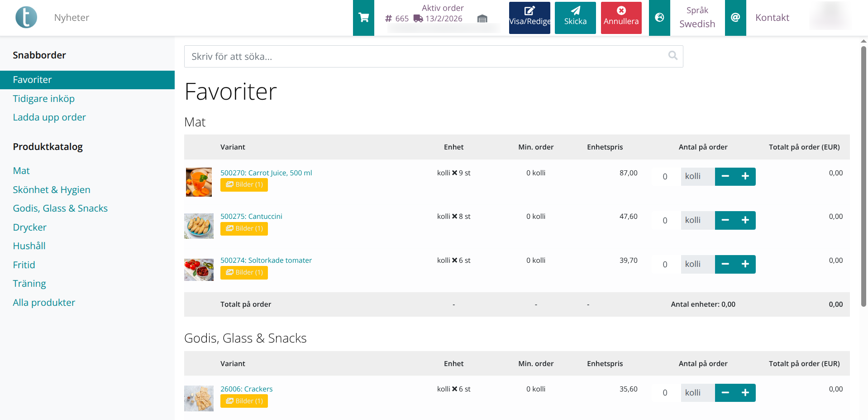The image size is (868, 420).
Task: Send the active order via Skicka icon
Action: (575, 11)
